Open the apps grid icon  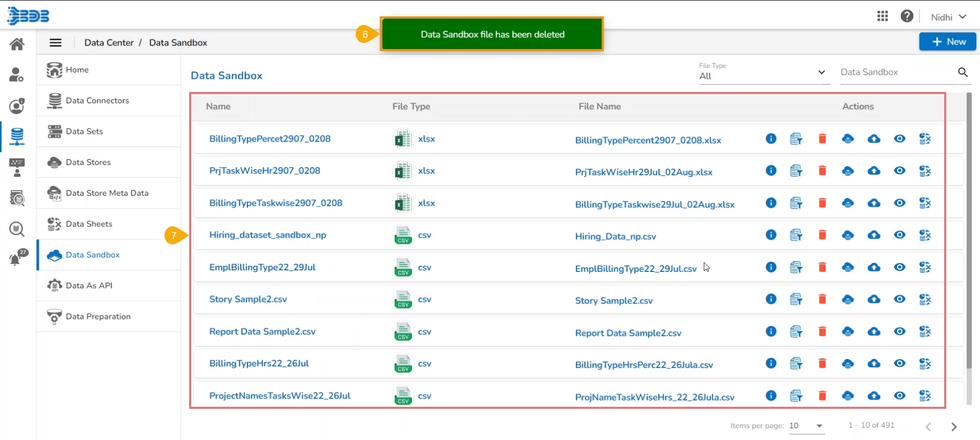point(882,16)
